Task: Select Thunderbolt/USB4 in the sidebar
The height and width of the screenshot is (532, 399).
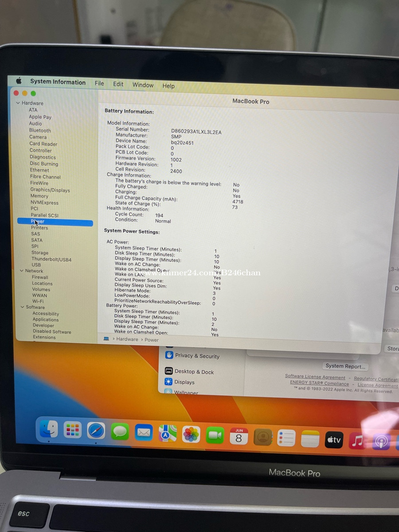Action: click(x=51, y=259)
